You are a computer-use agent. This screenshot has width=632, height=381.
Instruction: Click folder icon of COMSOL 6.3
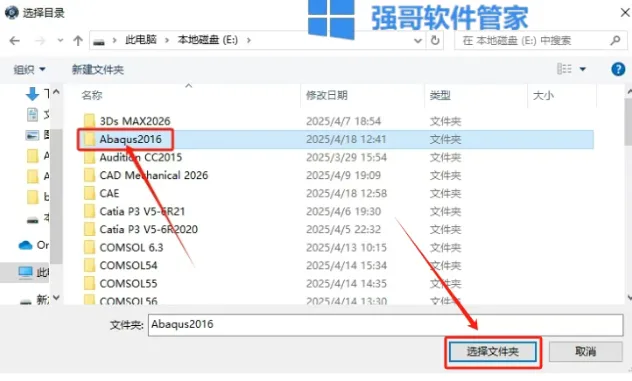coord(89,248)
